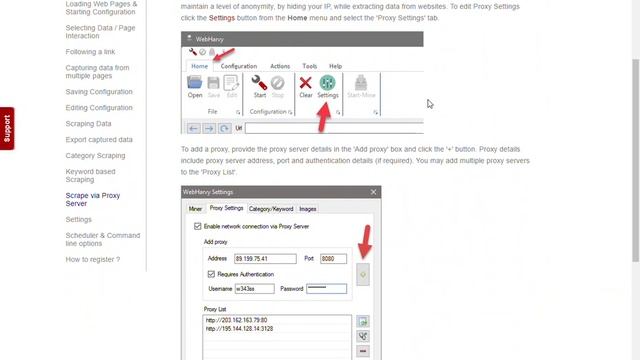640x360 pixels.
Task: Click the wrench icon in quick access bar
Action: tap(193, 52)
